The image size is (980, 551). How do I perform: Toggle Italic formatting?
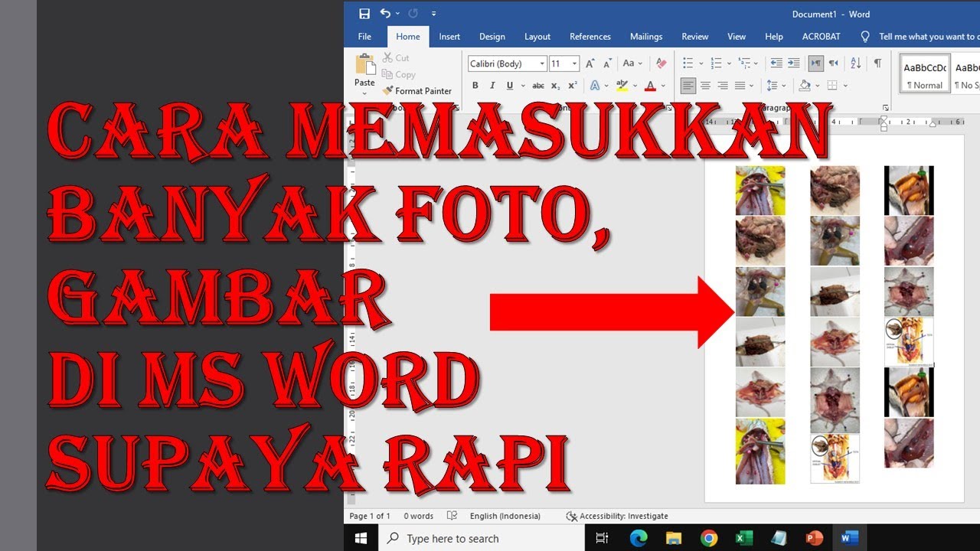pyautogui.click(x=492, y=86)
